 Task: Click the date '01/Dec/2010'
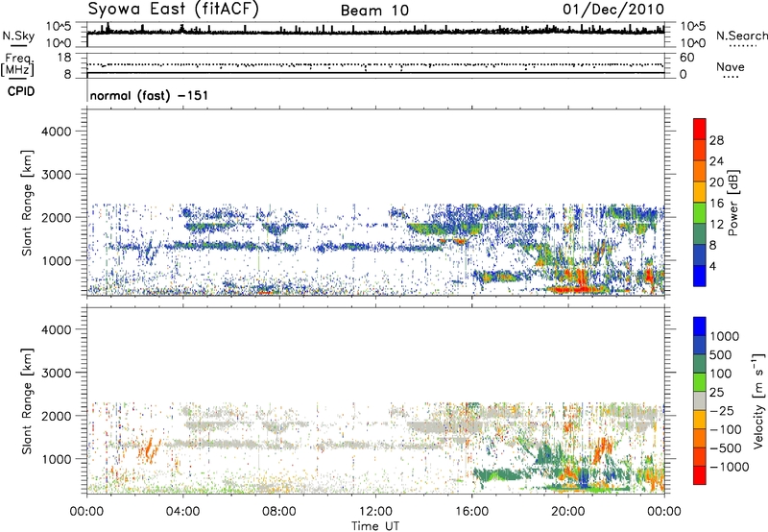(x=613, y=10)
